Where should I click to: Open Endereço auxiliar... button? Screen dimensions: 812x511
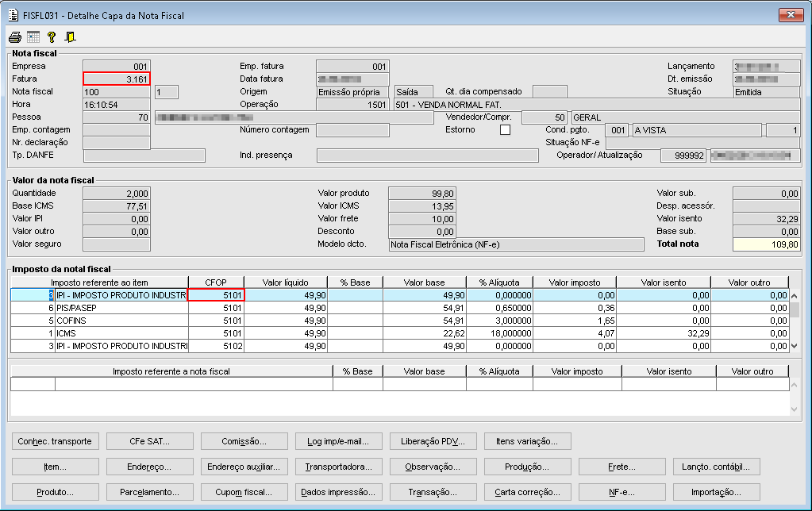pos(244,467)
